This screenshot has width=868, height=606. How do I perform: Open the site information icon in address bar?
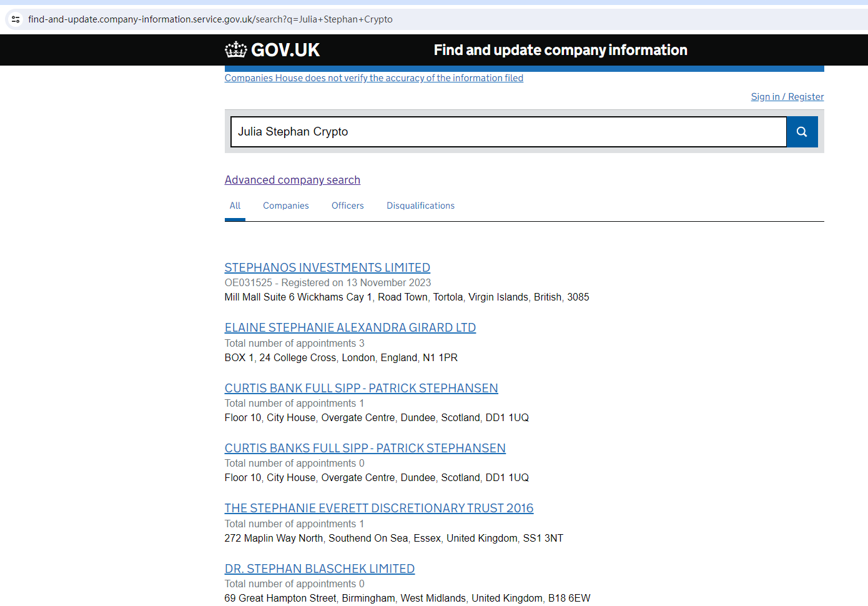point(16,19)
